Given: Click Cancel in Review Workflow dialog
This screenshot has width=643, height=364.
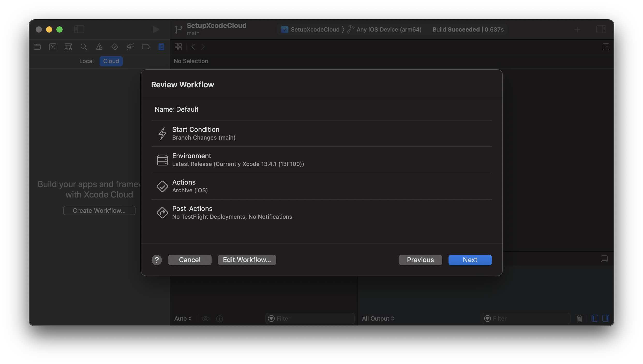Looking at the screenshot, I should click(190, 260).
